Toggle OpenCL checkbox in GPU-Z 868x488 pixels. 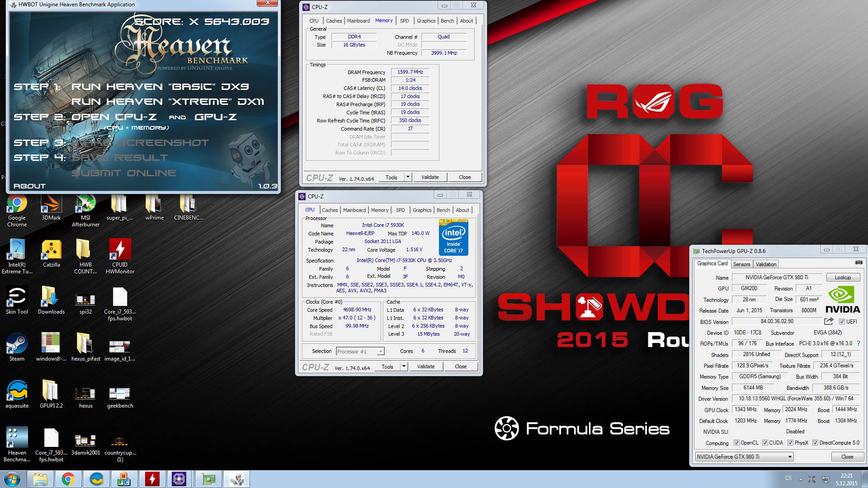tap(736, 443)
